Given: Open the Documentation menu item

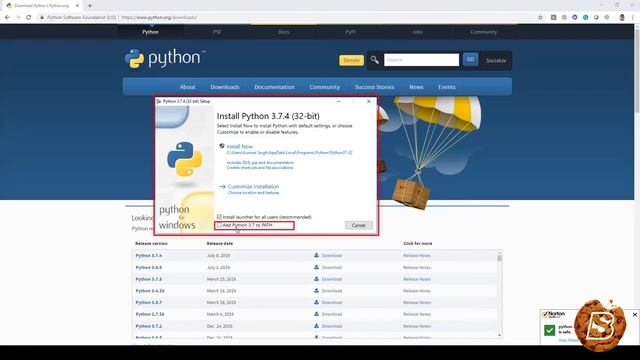Looking at the screenshot, I should tap(274, 87).
